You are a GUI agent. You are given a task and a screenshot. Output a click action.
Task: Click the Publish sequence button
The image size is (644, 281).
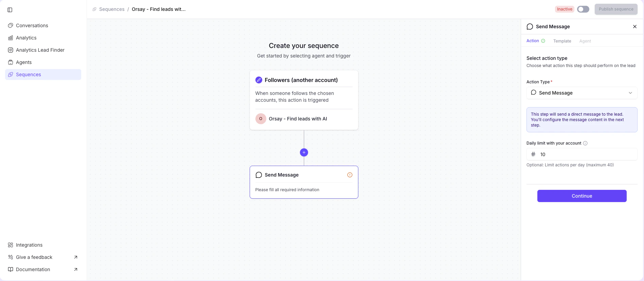coord(616,9)
